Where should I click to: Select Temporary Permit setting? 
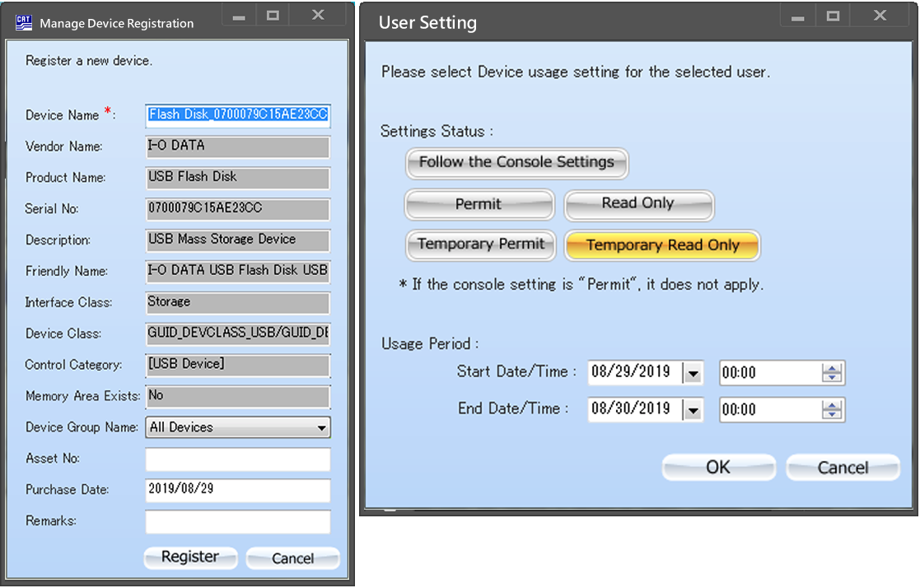(x=480, y=244)
